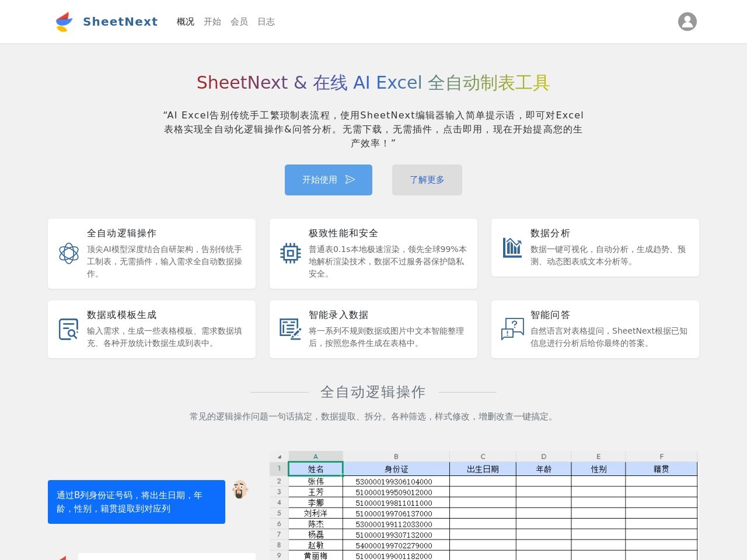The image size is (747, 560).
Task: Select column B header in spreadsheet
Action: click(x=396, y=456)
